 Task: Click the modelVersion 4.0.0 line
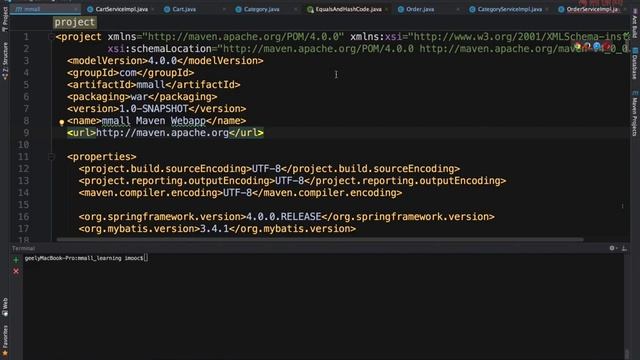point(165,61)
